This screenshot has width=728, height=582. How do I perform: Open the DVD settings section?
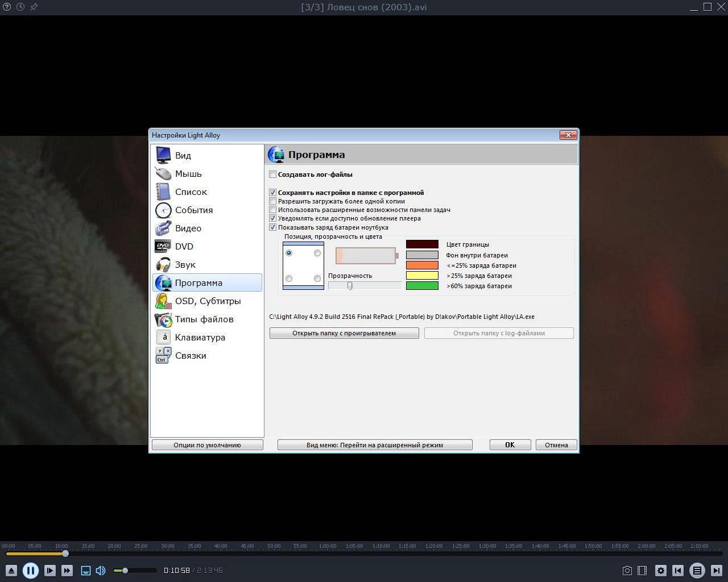(x=207, y=246)
